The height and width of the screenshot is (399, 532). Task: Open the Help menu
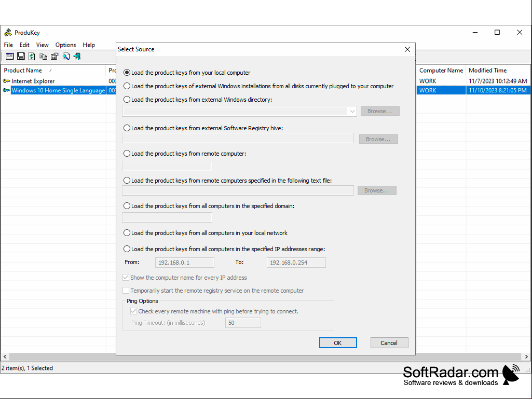[x=89, y=45]
